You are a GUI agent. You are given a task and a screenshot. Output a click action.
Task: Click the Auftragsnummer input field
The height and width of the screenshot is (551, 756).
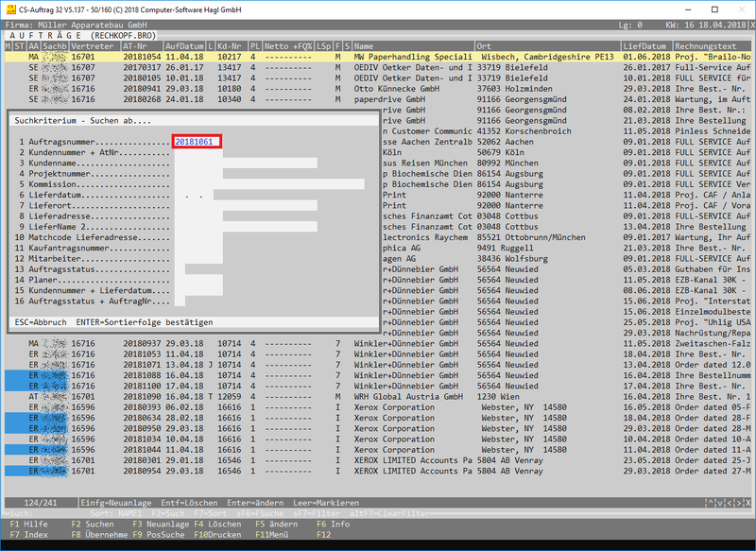(x=197, y=141)
